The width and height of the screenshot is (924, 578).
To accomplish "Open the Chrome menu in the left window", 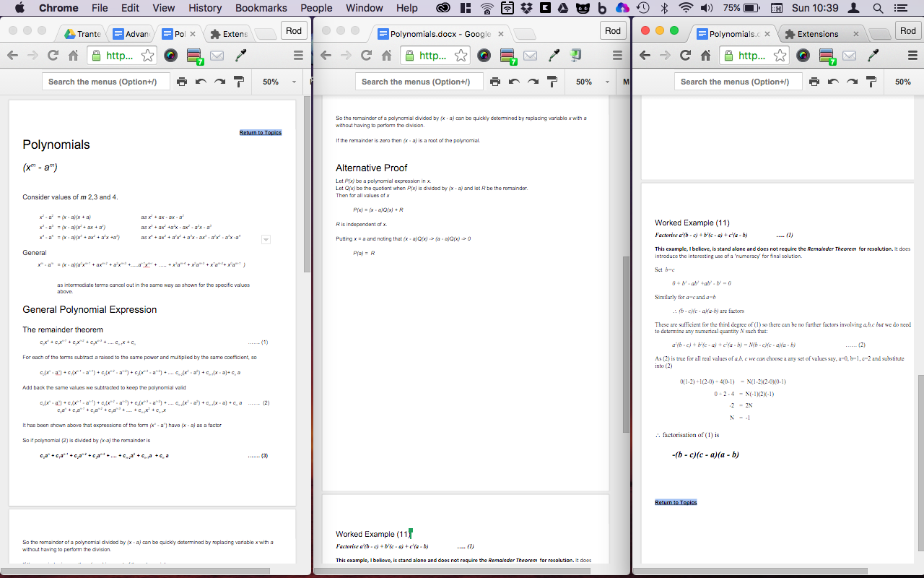I will [298, 56].
